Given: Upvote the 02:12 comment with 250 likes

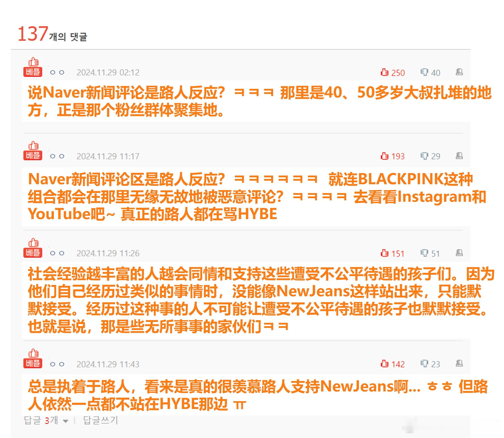Looking at the screenshot, I should 392,72.
